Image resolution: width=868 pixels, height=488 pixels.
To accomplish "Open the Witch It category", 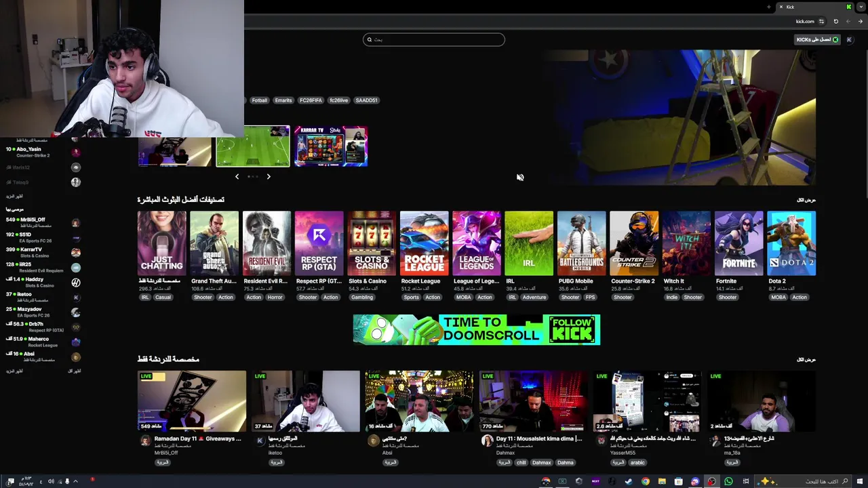I will click(x=686, y=243).
